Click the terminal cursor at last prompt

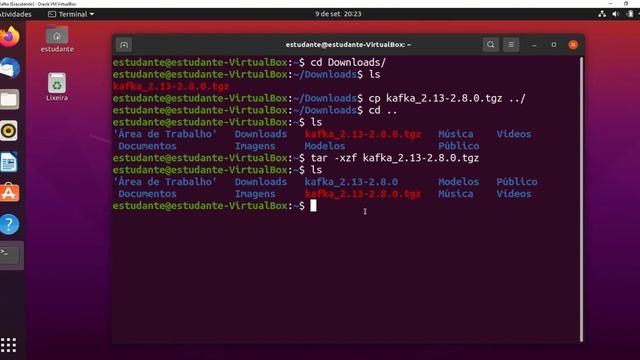click(313, 206)
